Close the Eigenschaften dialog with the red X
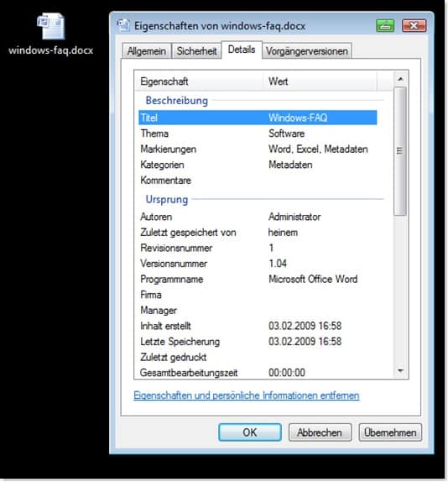Screen dimensions: 448x482 tap(414, 25)
